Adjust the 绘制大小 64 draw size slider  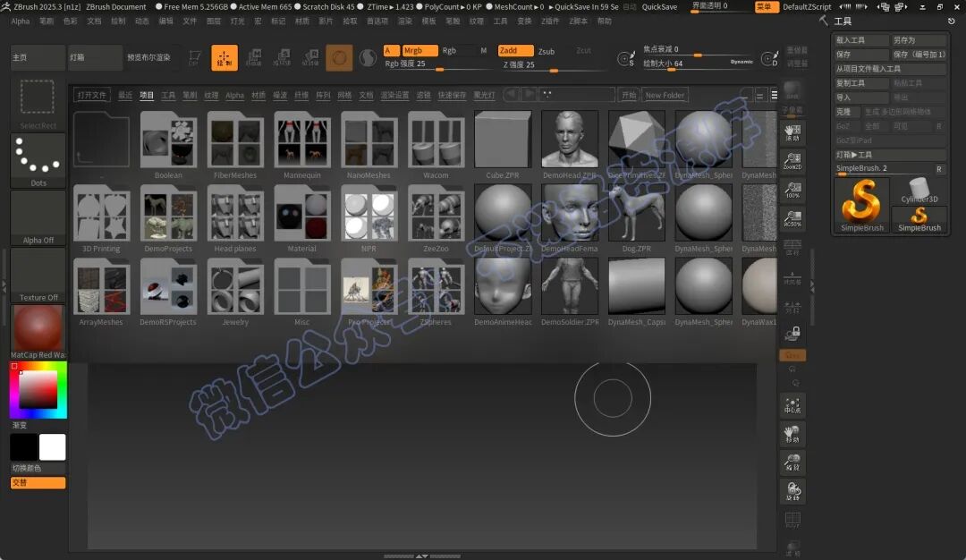(698, 64)
